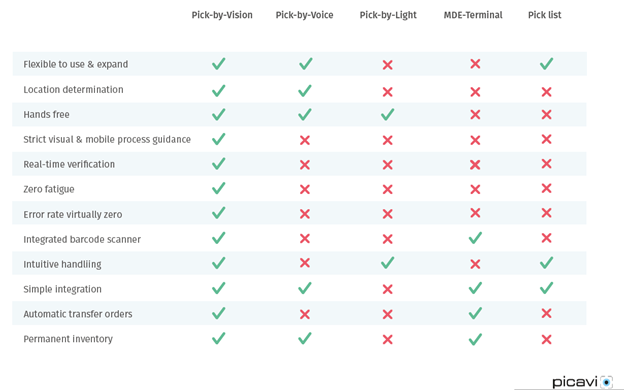Image resolution: width=624 pixels, height=390 pixels.
Task: Click Pick list checkmark for Intuitive handling
Action: tap(546, 263)
